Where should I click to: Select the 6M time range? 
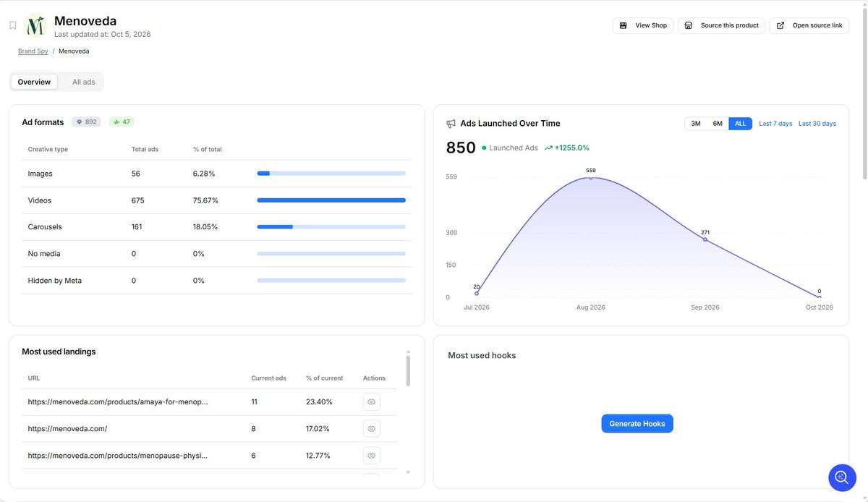coord(718,124)
